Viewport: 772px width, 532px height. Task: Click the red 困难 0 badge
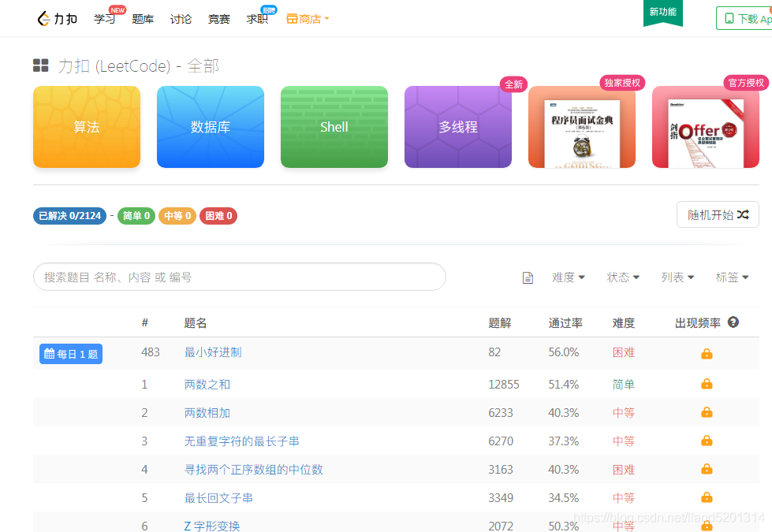pyautogui.click(x=218, y=215)
